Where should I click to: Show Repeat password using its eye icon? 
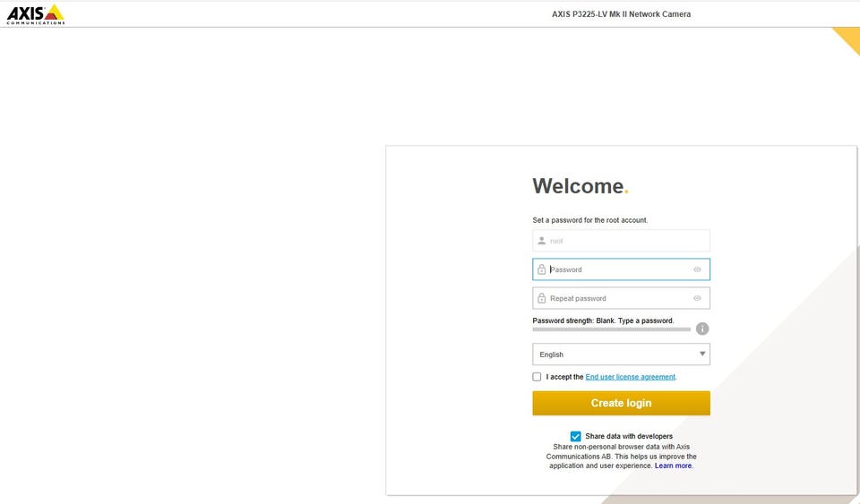[x=697, y=299]
